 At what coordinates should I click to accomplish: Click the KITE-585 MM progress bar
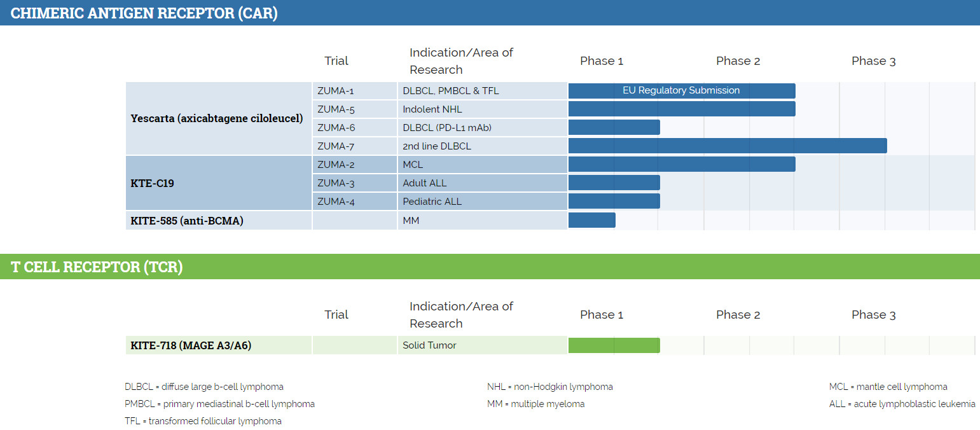[592, 220]
